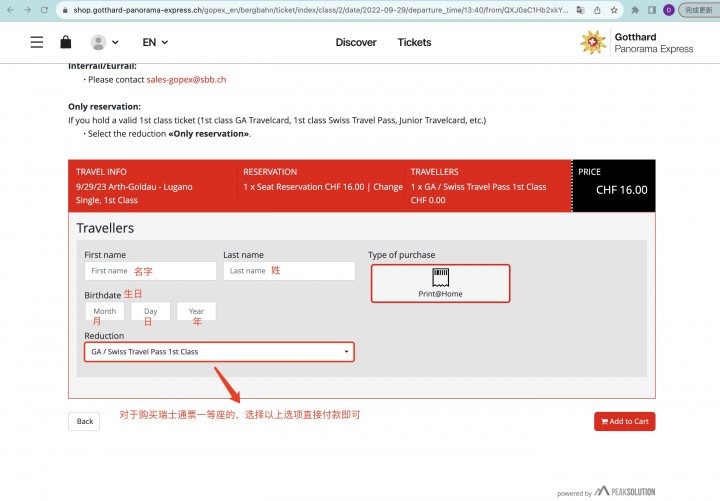Viewport: 720px width, 501px height.
Task: Click the translate page icon in address bar
Action: click(x=580, y=10)
